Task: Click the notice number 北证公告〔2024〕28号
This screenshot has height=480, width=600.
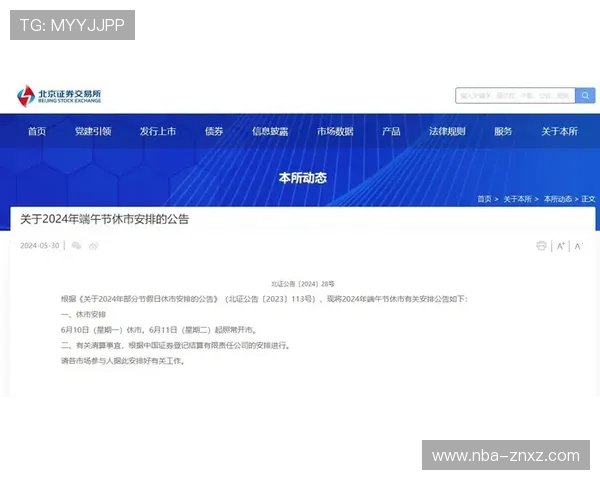Action: pyautogui.click(x=303, y=284)
